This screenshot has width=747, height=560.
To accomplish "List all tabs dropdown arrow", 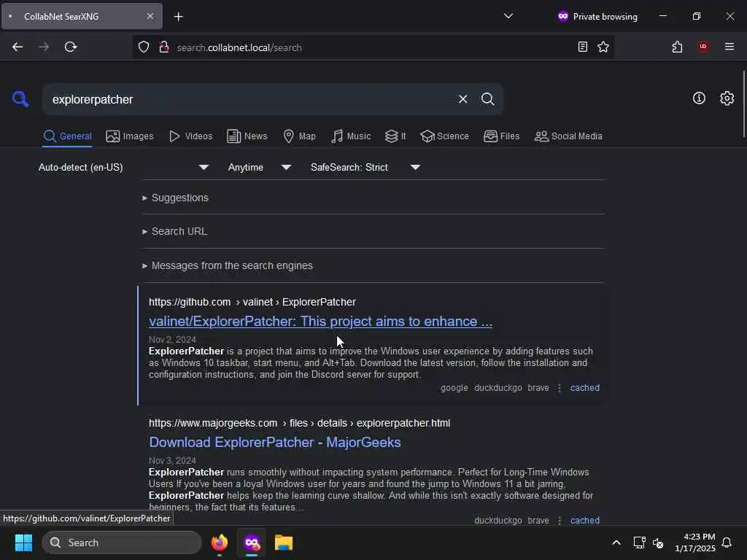I will (x=508, y=16).
